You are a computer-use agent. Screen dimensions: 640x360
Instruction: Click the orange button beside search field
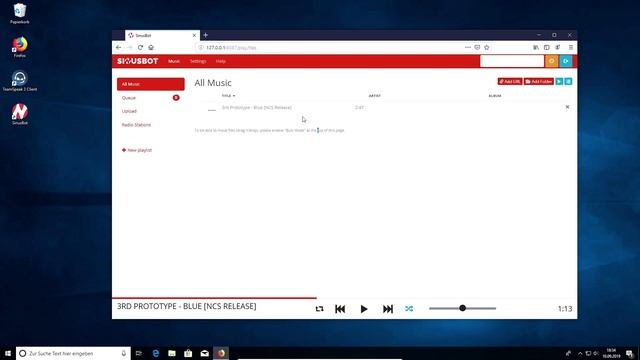point(551,61)
